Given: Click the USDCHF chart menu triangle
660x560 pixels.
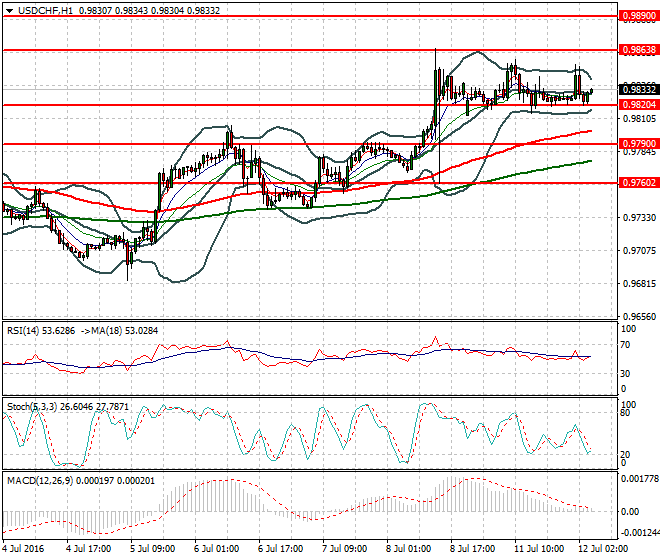Looking at the screenshot, I should [9, 11].
